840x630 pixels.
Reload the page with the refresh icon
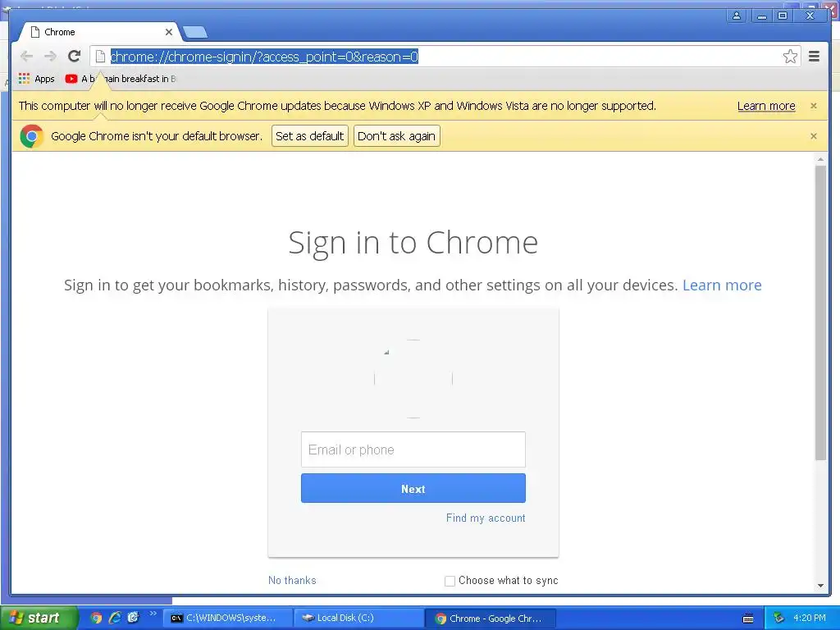coord(75,57)
